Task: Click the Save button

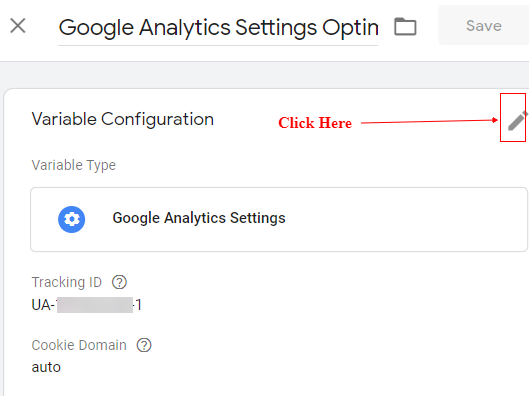Action: coord(483,26)
